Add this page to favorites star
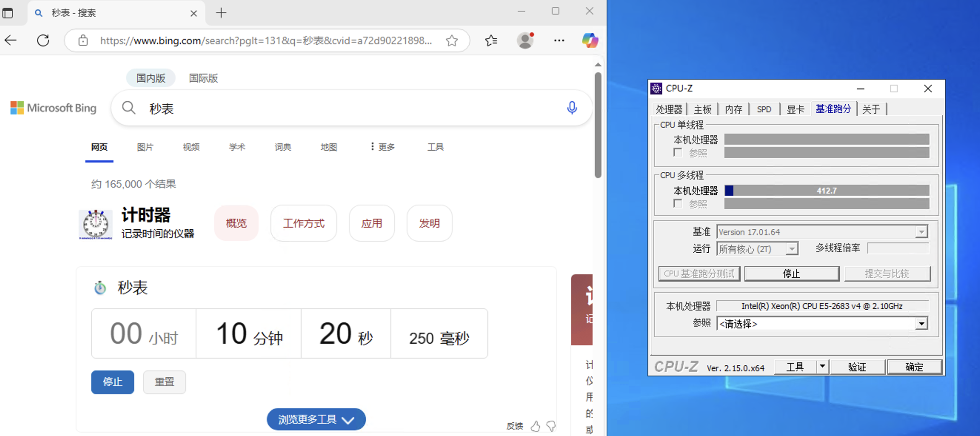980x436 pixels. pyautogui.click(x=452, y=40)
